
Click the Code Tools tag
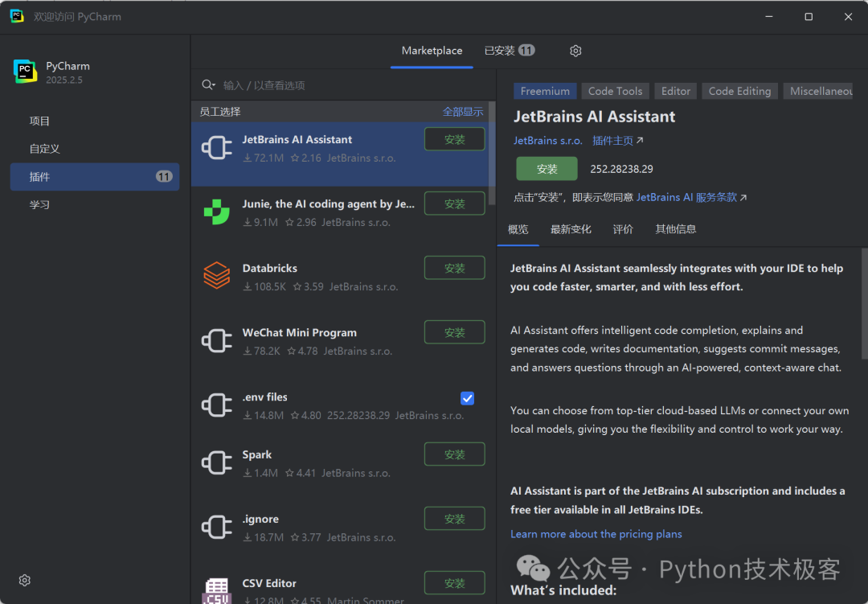(615, 91)
